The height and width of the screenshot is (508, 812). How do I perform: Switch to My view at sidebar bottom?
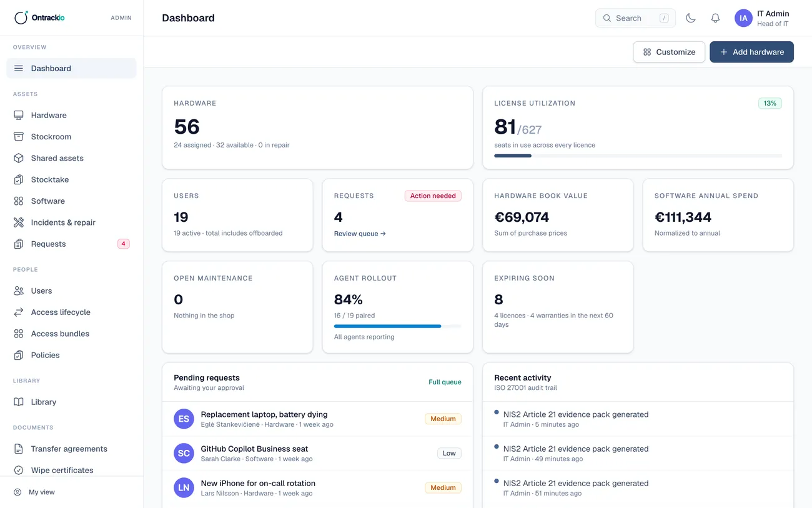[x=71, y=492]
